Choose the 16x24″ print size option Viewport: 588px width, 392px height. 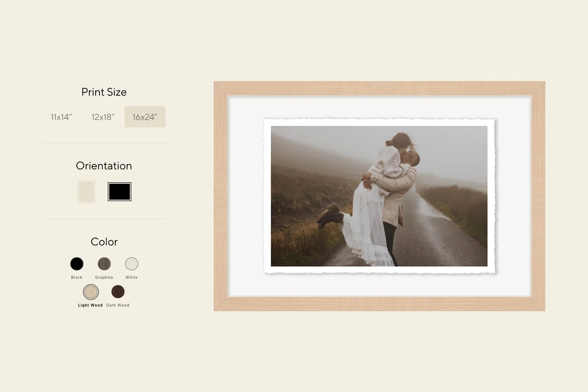click(145, 117)
